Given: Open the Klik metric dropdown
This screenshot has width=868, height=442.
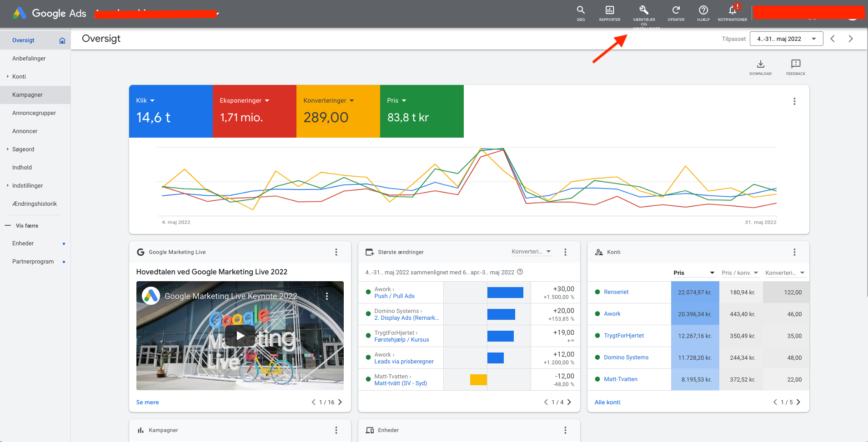Looking at the screenshot, I should coord(145,100).
